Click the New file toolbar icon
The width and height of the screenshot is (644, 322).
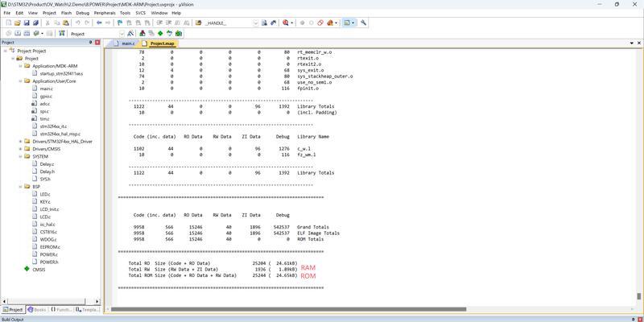pyautogui.click(x=8, y=23)
